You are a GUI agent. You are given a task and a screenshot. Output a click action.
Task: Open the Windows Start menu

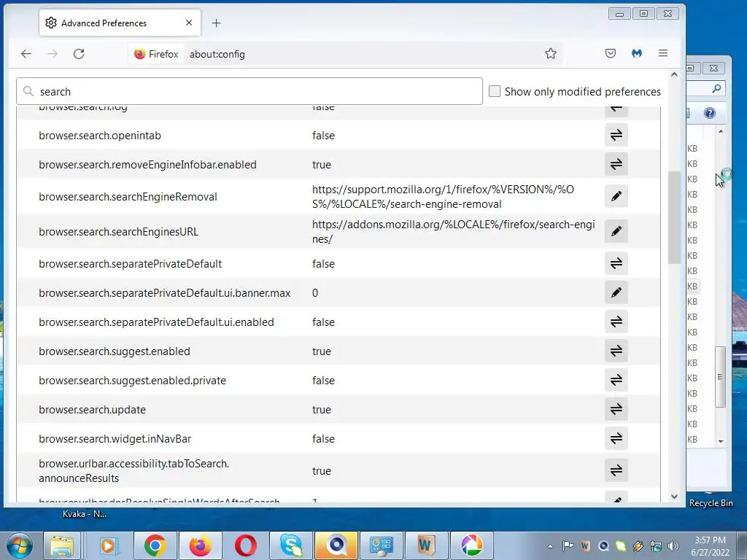[x=20, y=545]
